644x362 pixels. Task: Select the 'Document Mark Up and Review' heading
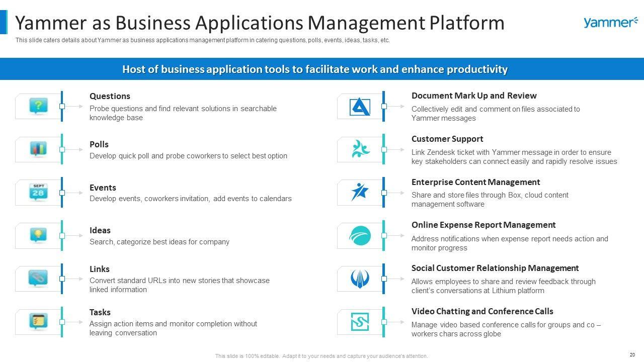[x=474, y=96]
